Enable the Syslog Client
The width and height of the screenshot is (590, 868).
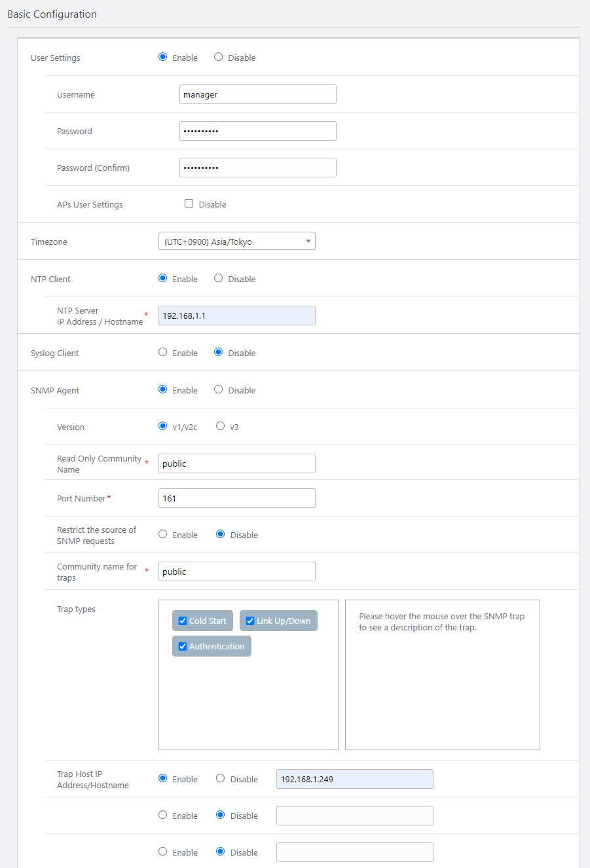click(163, 352)
